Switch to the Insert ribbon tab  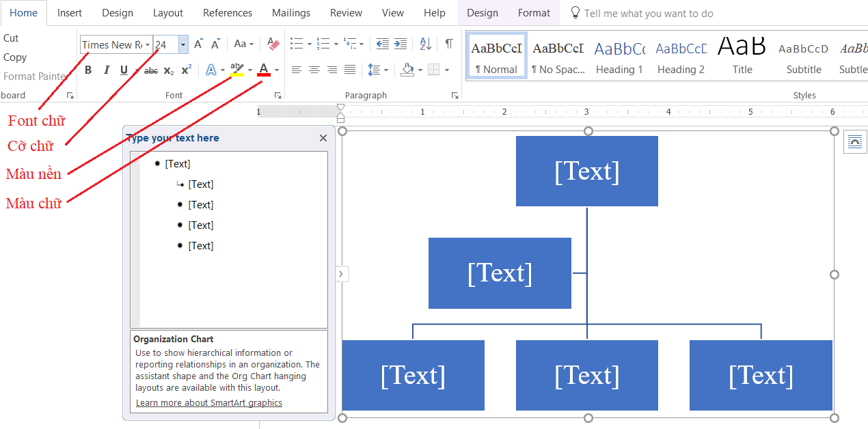point(70,12)
